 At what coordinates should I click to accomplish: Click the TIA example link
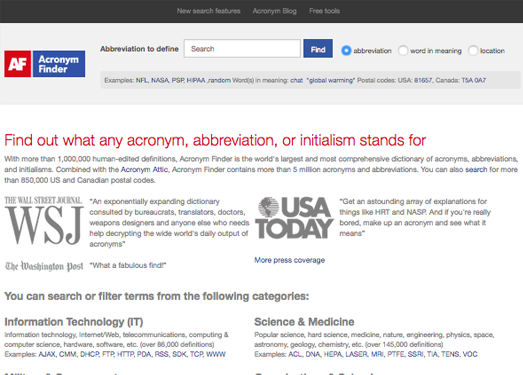pos(433,354)
